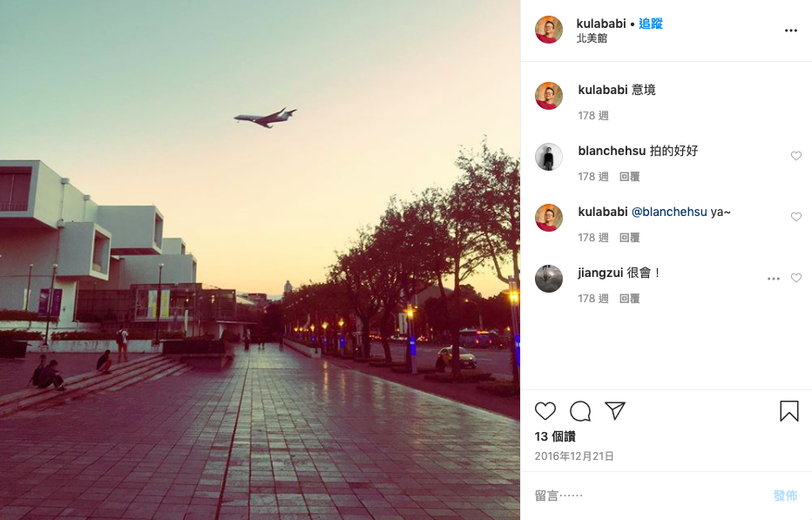Open post options three-dot menu
Image resolution: width=812 pixels, height=520 pixels.
click(x=791, y=30)
